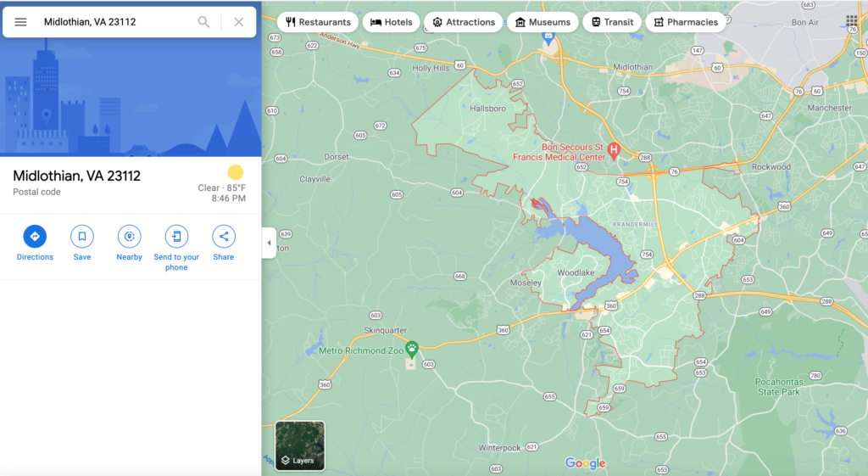Screen dimensions: 868x476
Task: Click Pocahontas State Park label
Action: [x=779, y=387]
